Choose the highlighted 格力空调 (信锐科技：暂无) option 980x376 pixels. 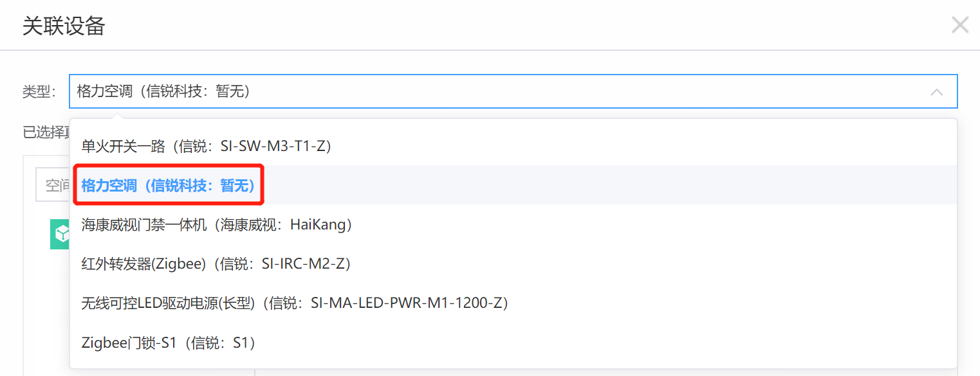point(513,185)
